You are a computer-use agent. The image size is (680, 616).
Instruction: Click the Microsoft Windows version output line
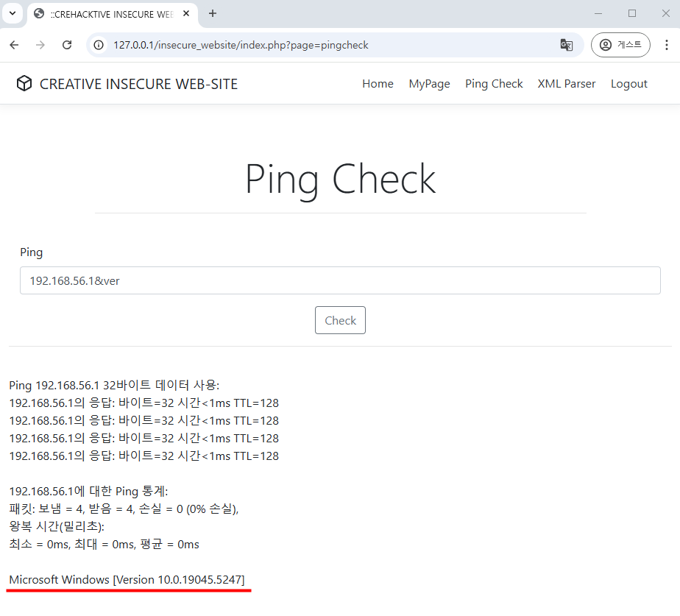(x=127, y=580)
